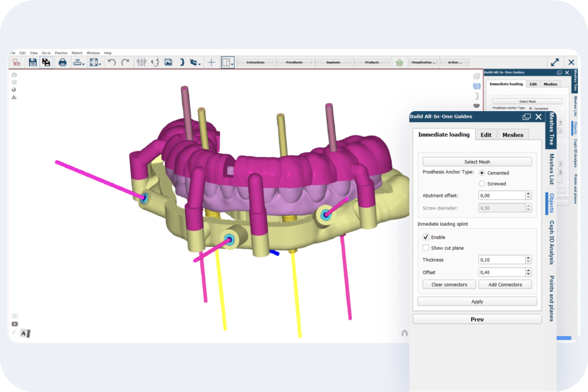588x392 pixels.
Task: Uncheck Enable immediate loading splint
Action: 426,237
